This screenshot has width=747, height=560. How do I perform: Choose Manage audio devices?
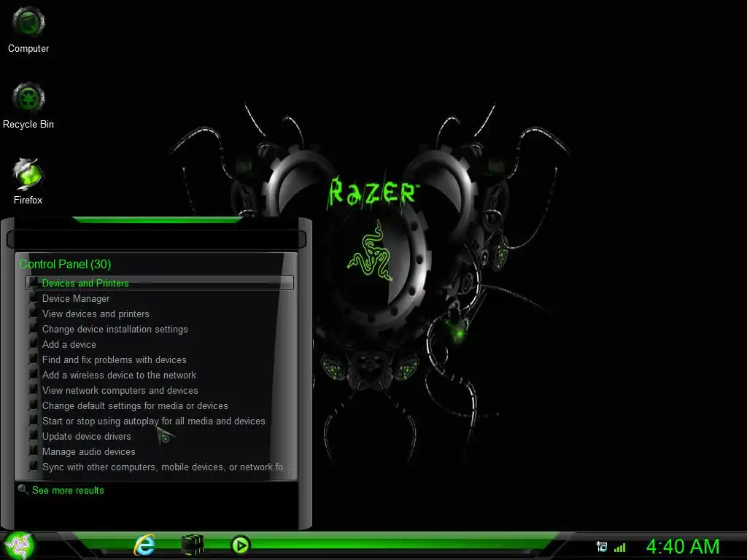point(160,451)
